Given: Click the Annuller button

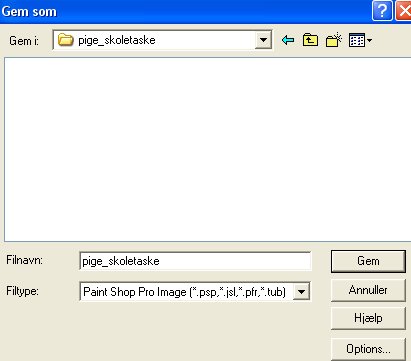Looking at the screenshot, I should pos(368,290).
